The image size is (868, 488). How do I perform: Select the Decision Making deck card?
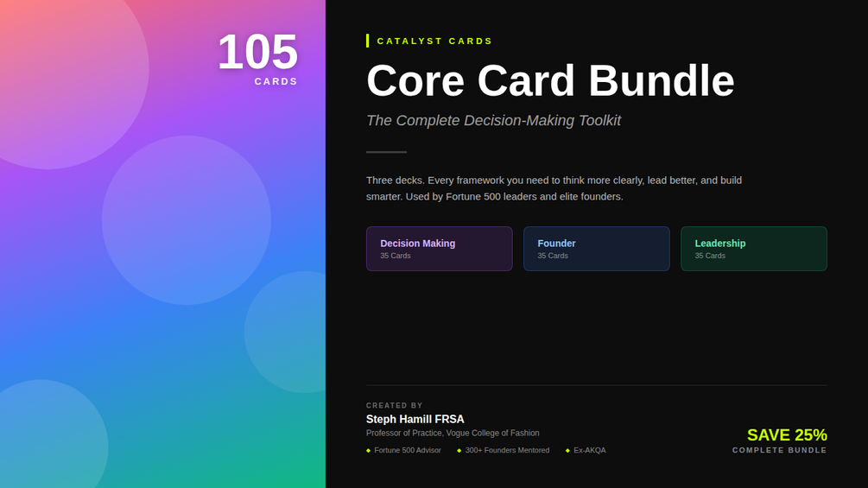click(x=439, y=249)
